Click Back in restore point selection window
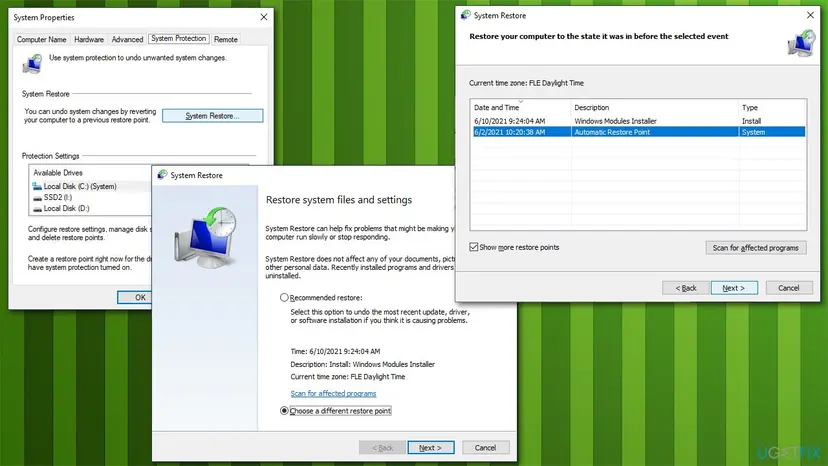 685,288
